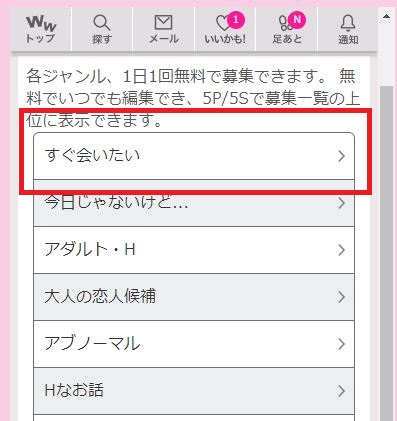Click the chevron arrow on 大人の恋人候補
The image size is (397, 421).
tap(341, 297)
